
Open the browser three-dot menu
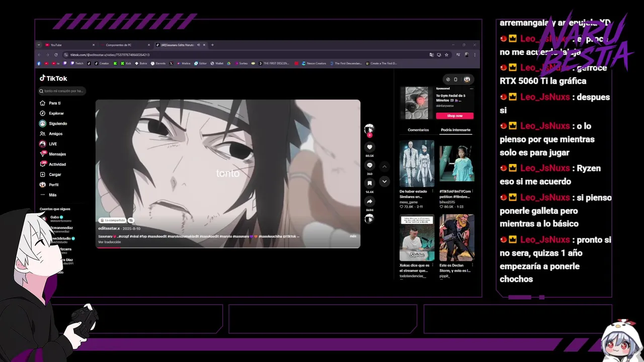(474, 54)
